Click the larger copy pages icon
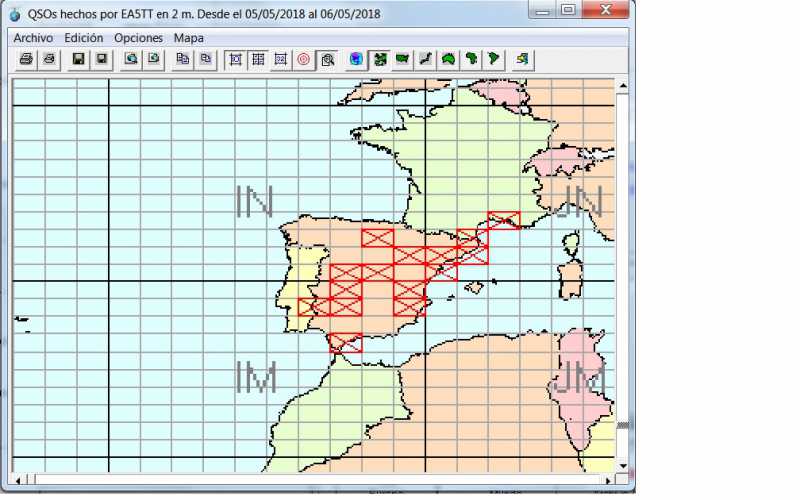This screenshot has width=800, height=500. click(182, 59)
